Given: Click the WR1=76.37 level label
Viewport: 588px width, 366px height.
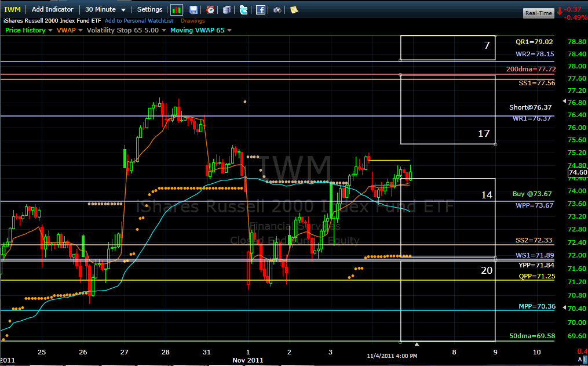Looking at the screenshot, I should pyautogui.click(x=532, y=118).
